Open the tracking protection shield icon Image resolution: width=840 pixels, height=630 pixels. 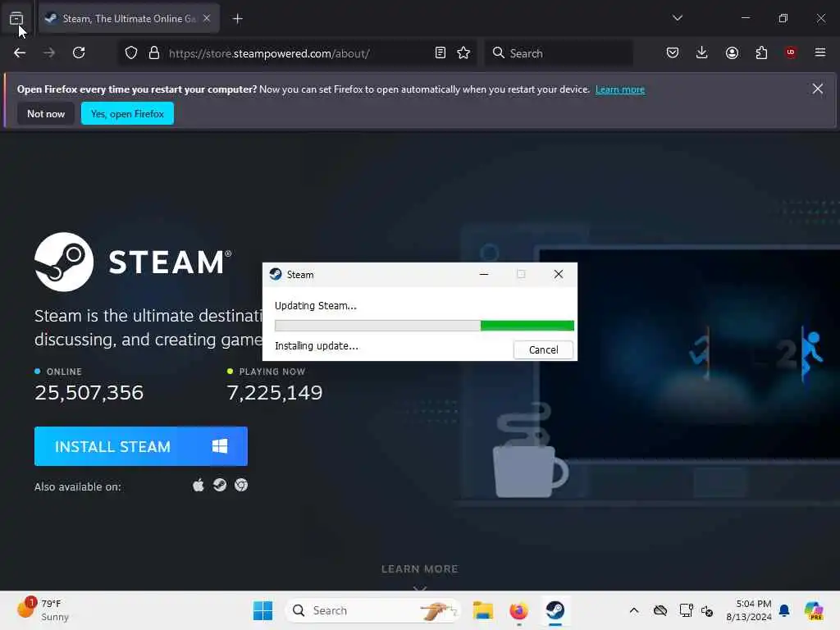(x=131, y=53)
